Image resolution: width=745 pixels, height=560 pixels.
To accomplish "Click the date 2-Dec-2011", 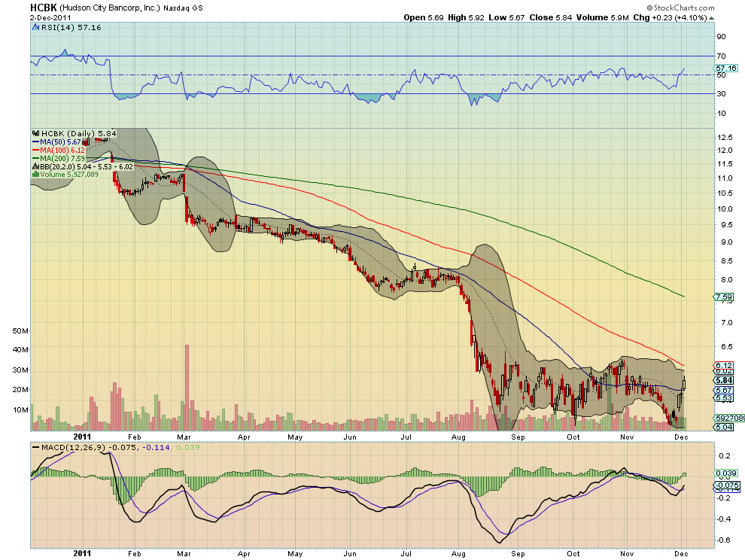I will click(x=51, y=17).
